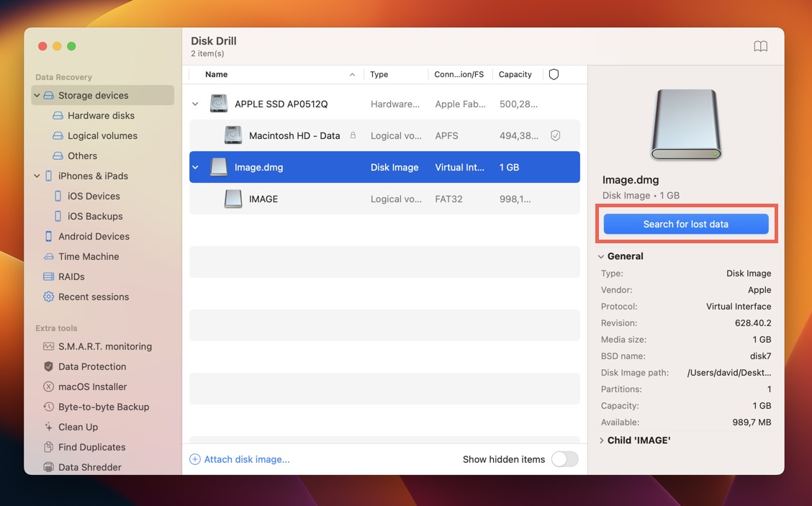The height and width of the screenshot is (506, 812).
Task: Collapse the Storage devices sidebar group
Action: (37, 95)
